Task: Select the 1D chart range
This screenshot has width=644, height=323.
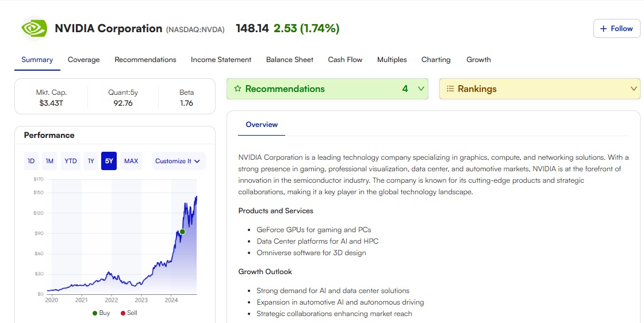Action: 31,161
